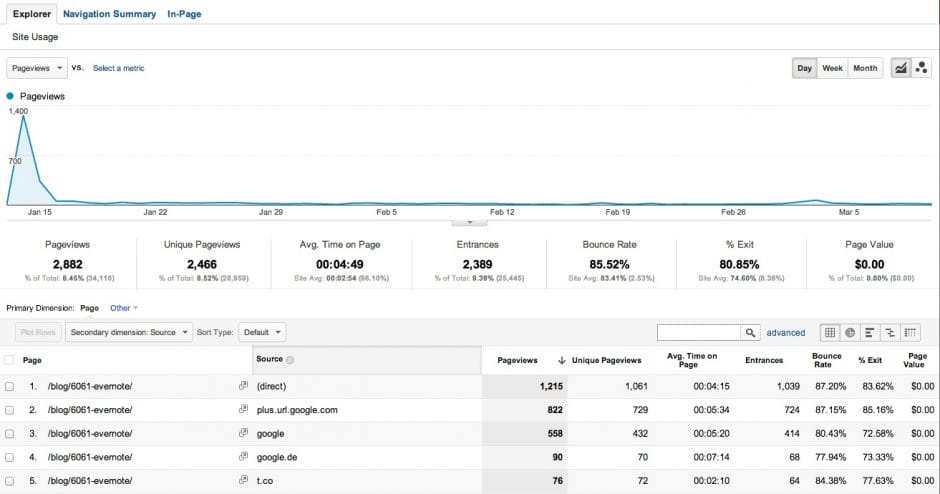Open Secondary dimension: Source dropdown
The height and width of the screenshot is (494, 940).
point(129,332)
